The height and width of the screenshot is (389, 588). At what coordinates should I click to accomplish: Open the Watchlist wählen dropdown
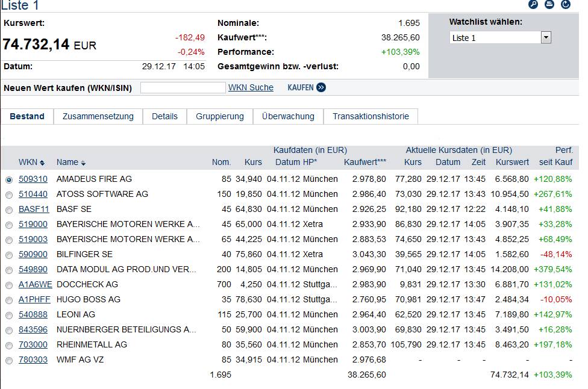pos(546,38)
